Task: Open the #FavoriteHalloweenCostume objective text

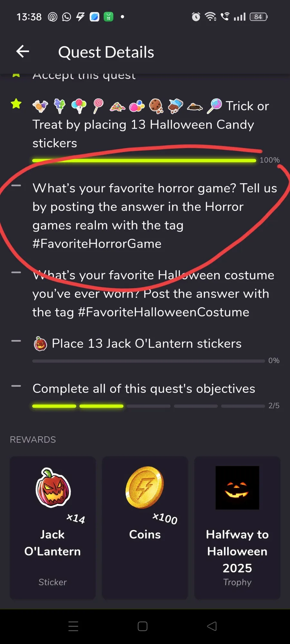Action: pyautogui.click(x=153, y=294)
